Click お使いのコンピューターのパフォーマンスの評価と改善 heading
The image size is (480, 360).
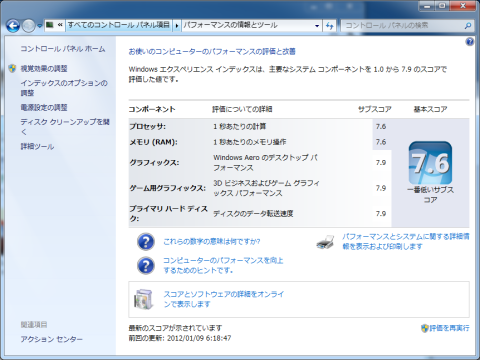point(212,51)
